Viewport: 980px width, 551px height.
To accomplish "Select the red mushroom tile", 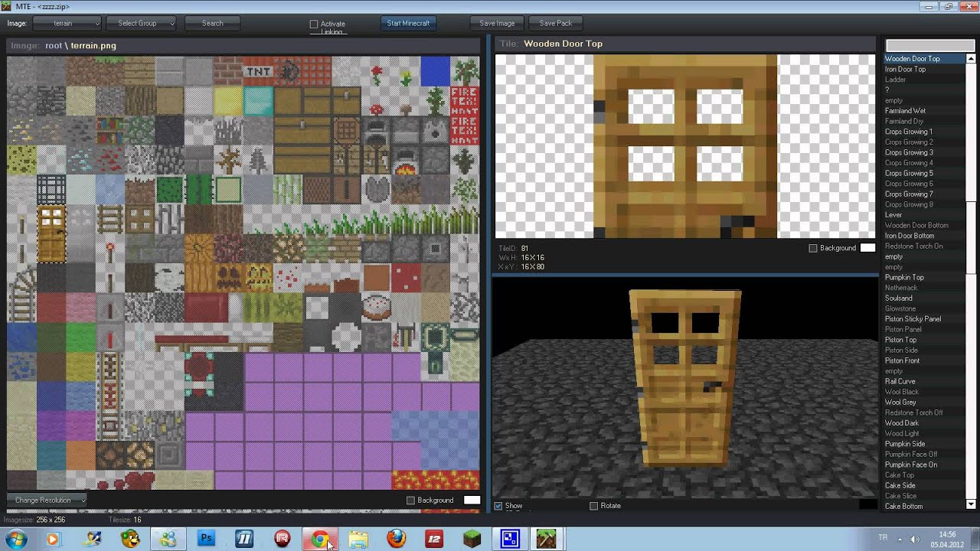I will (375, 101).
